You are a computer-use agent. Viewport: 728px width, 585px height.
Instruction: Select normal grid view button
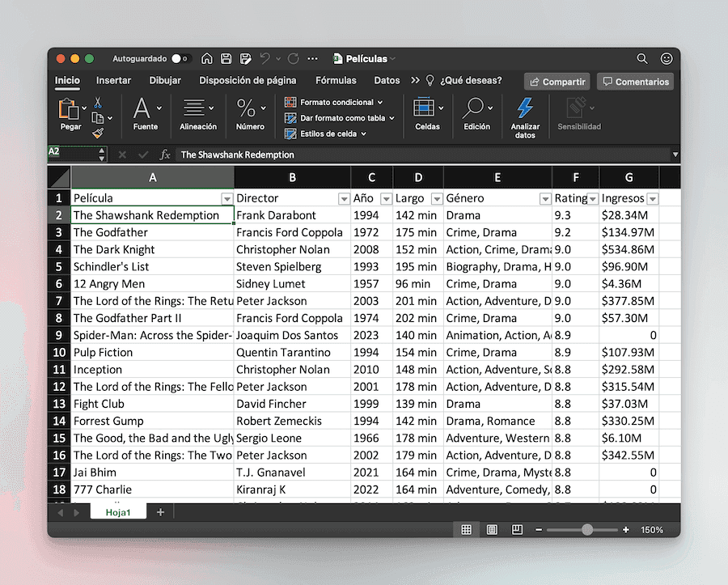pyautogui.click(x=466, y=530)
